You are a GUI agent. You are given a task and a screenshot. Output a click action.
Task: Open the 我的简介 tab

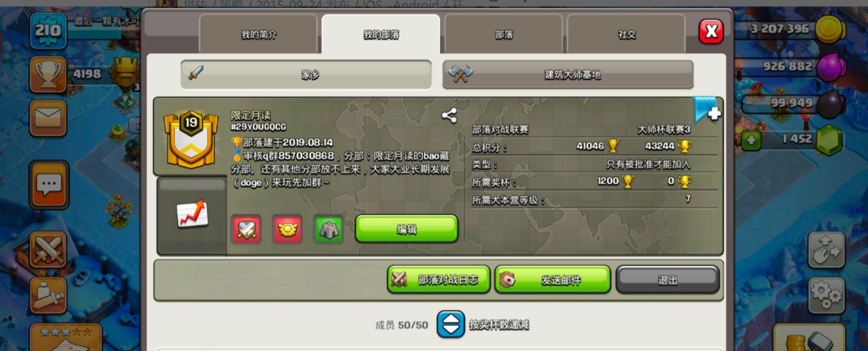[258, 35]
